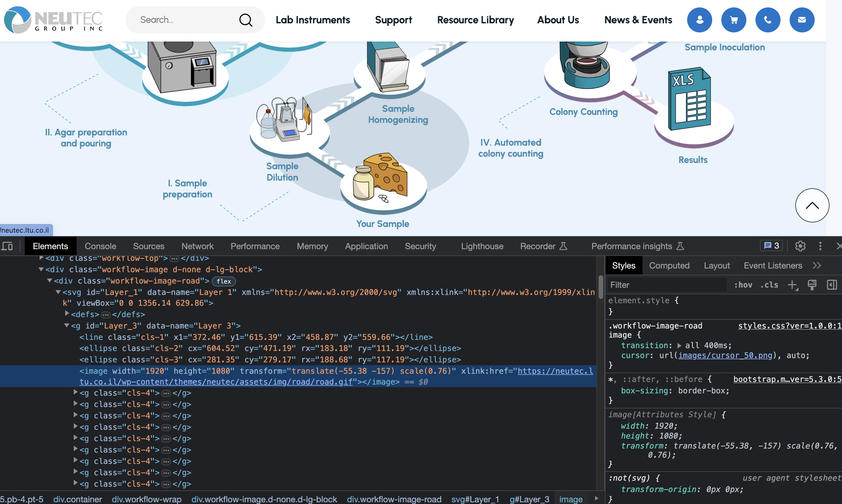Open the Lab Instruments menu item

click(x=313, y=20)
